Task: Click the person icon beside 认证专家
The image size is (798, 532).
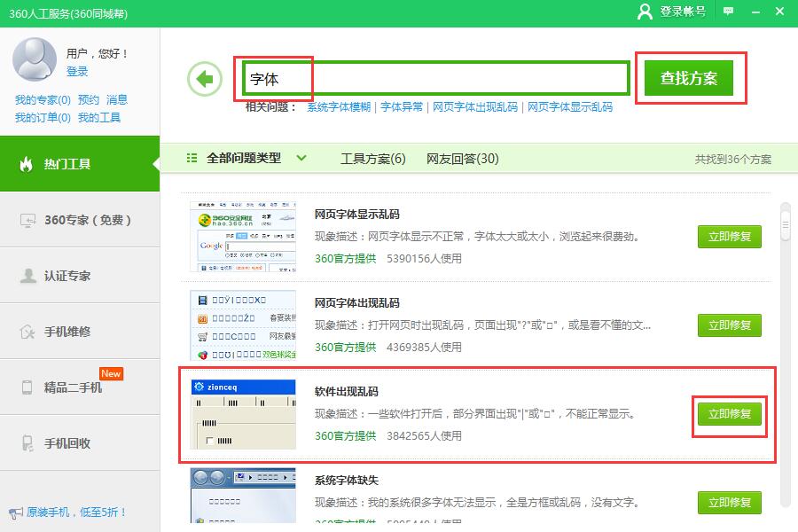Action: coord(27,276)
